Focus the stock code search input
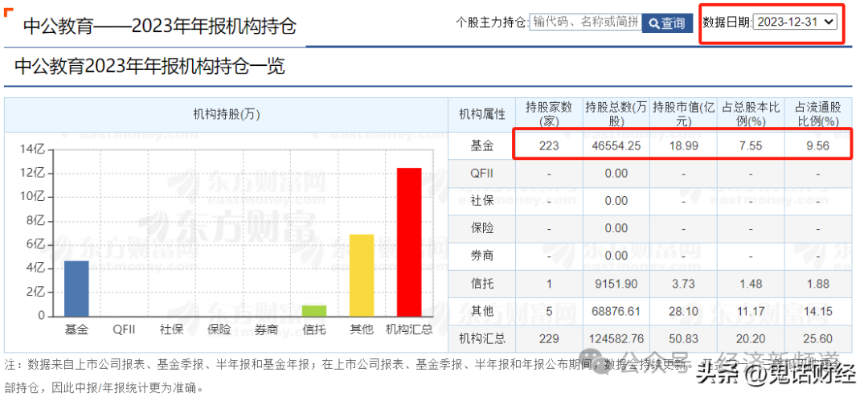 point(586,23)
